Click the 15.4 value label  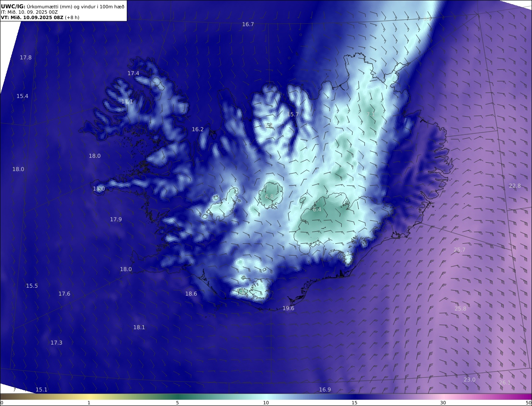coord(22,96)
